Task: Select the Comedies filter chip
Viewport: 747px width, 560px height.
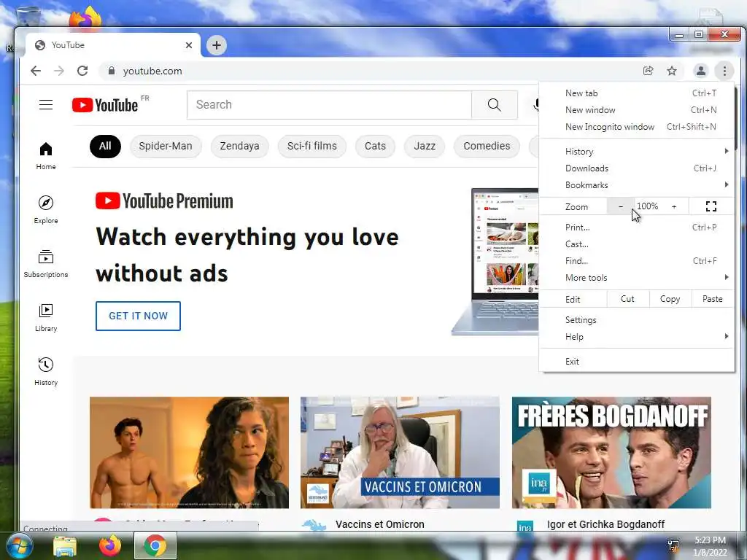Action: point(487,146)
